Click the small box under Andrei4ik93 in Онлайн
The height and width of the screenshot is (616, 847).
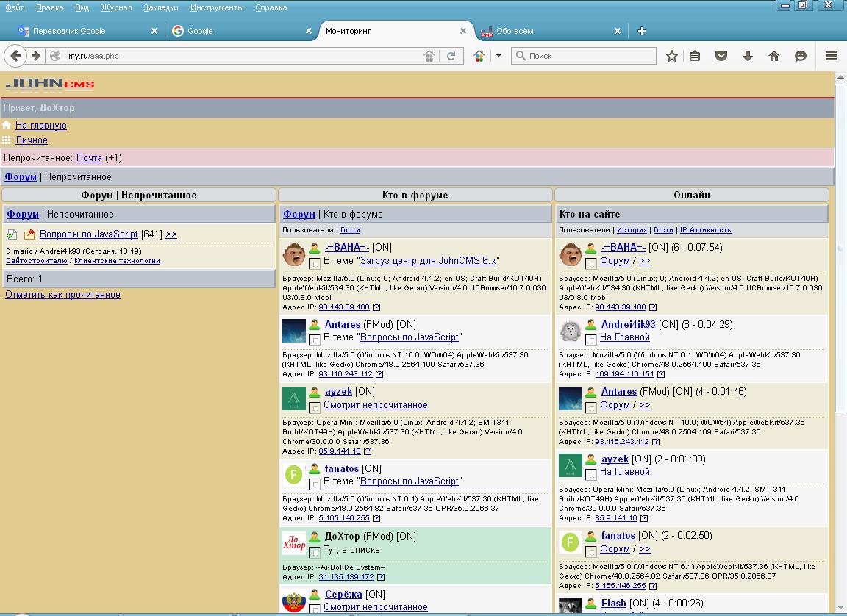coord(591,340)
